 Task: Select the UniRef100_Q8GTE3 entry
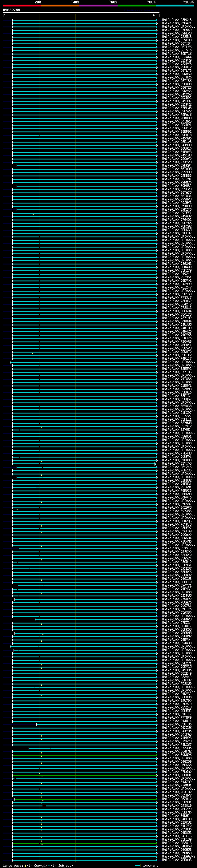click(x=177, y=88)
